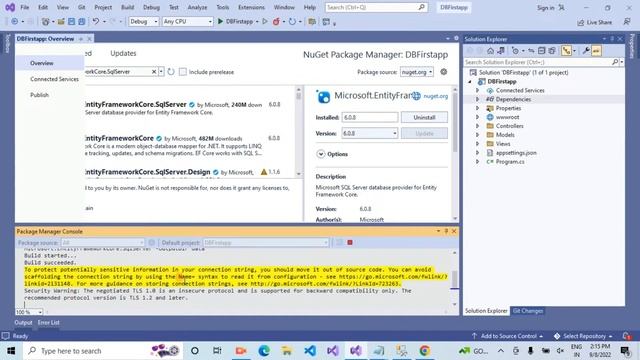Open Visual Studio Code from taskbar
640x360 pixels.
[x=310, y=351]
